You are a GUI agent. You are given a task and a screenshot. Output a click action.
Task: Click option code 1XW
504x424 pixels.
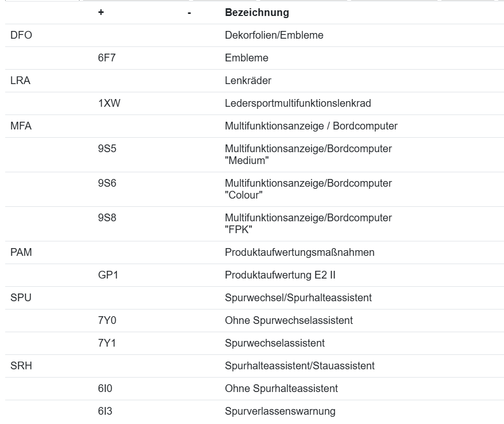click(109, 103)
